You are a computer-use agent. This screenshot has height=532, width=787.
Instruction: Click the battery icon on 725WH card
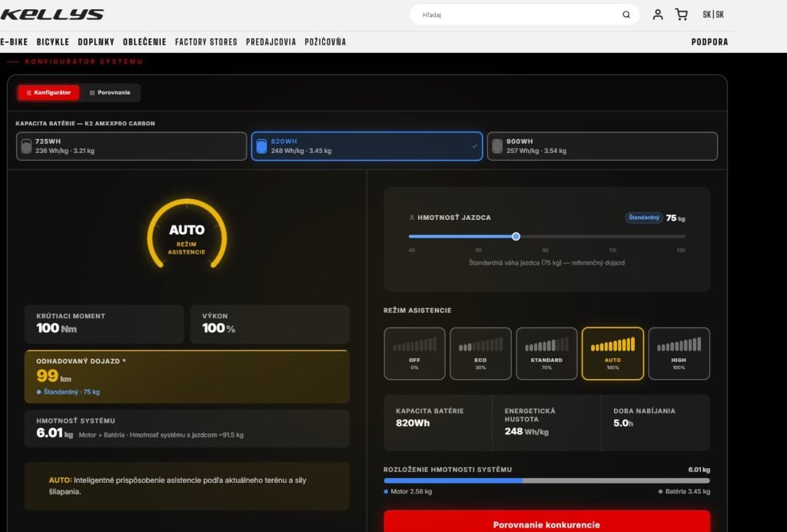click(x=26, y=146)
